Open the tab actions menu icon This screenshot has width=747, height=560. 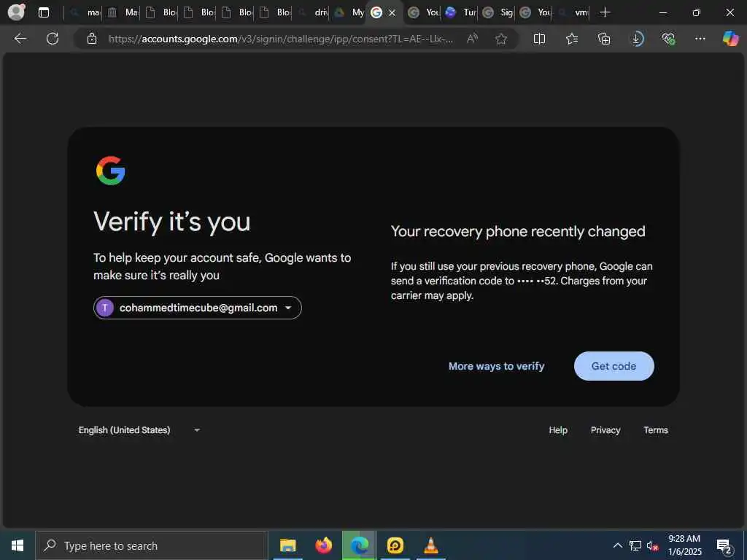[x=44, y=12]
